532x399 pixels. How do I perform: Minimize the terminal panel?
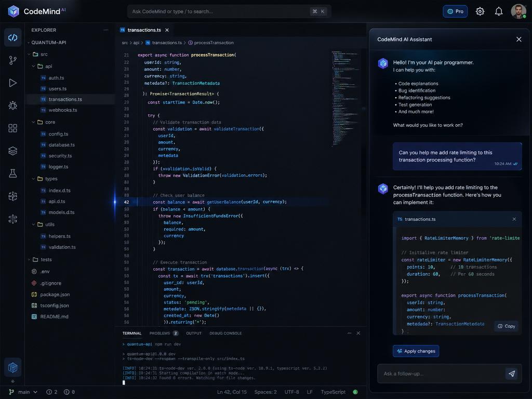350,333
